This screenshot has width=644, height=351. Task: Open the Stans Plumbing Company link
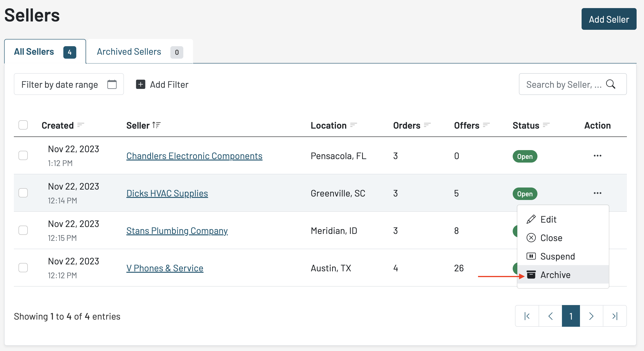click(x=177, y=231)
